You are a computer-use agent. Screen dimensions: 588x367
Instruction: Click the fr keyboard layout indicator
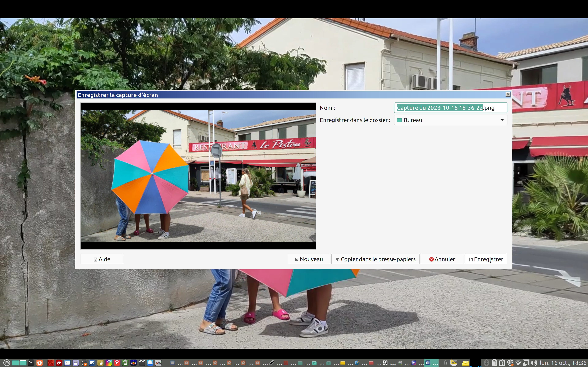click(446, 363)
